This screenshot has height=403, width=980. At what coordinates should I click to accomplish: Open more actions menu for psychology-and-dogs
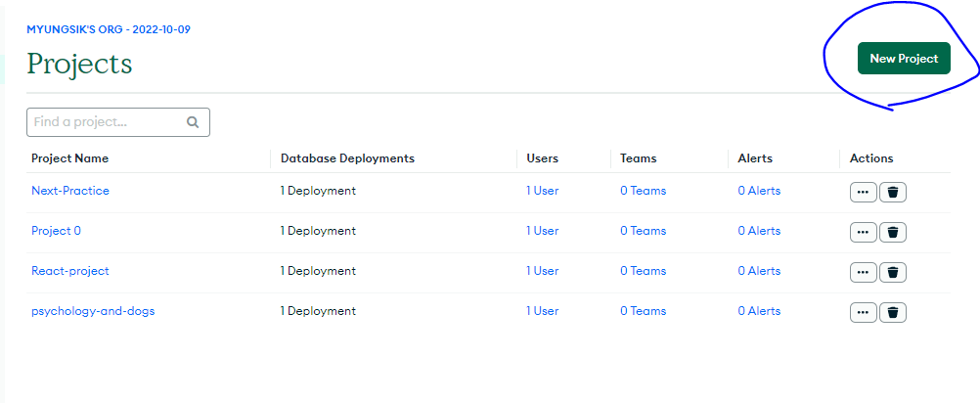click(864, 312)
